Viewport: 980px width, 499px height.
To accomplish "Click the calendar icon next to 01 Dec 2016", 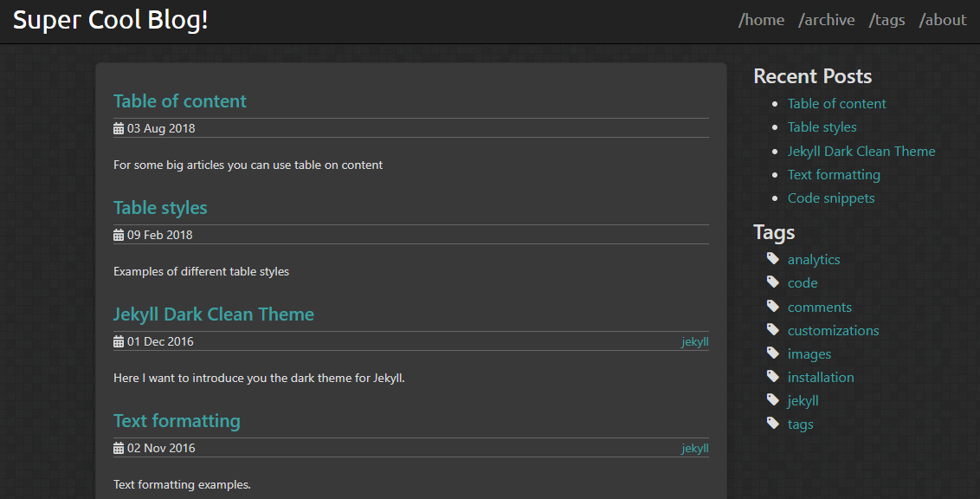I will [118, 341].
